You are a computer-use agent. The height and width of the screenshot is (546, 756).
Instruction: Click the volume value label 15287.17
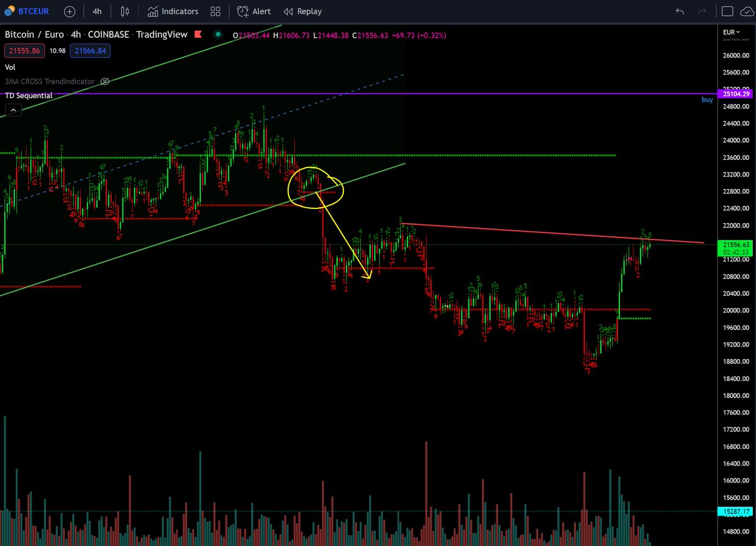[735, 513]
